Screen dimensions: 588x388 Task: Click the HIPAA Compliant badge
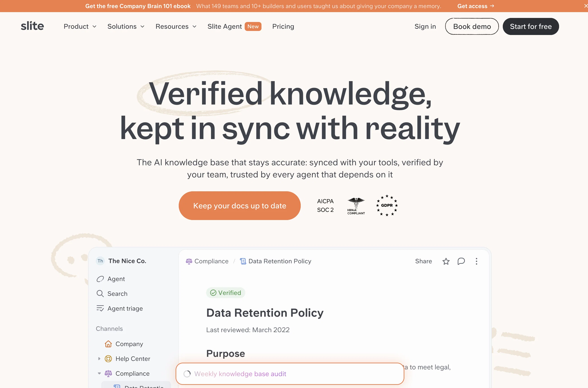(356, 206)
